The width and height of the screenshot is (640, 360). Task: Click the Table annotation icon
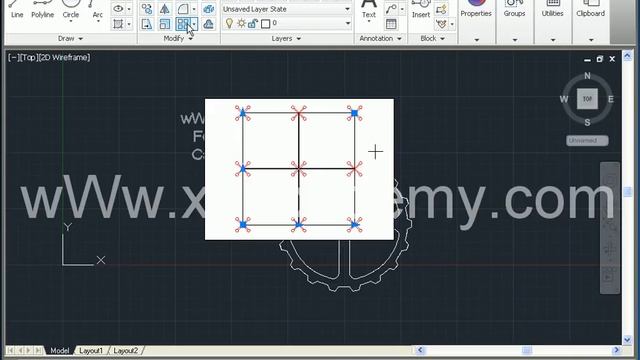(x=391, y=24)
